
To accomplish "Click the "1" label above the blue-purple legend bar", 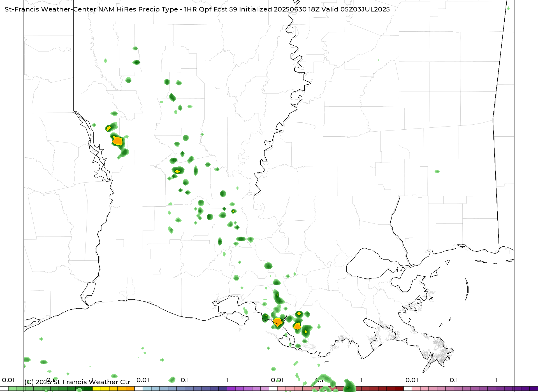I will coord(227,380).
